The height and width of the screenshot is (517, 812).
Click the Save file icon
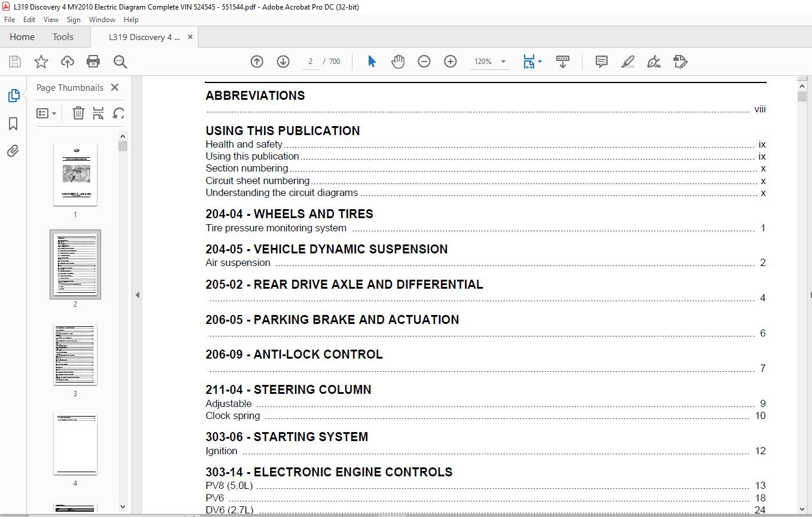pyautogui.click(x=15, y=62)
